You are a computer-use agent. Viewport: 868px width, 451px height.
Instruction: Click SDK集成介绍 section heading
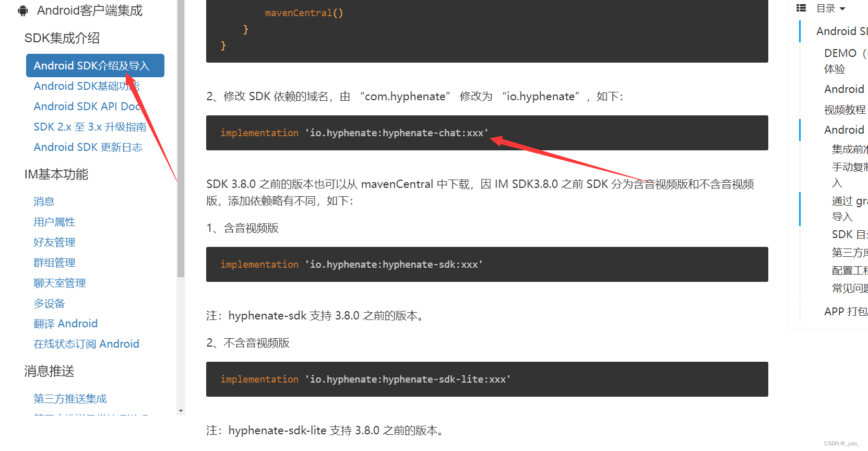(x=62, y=38)
